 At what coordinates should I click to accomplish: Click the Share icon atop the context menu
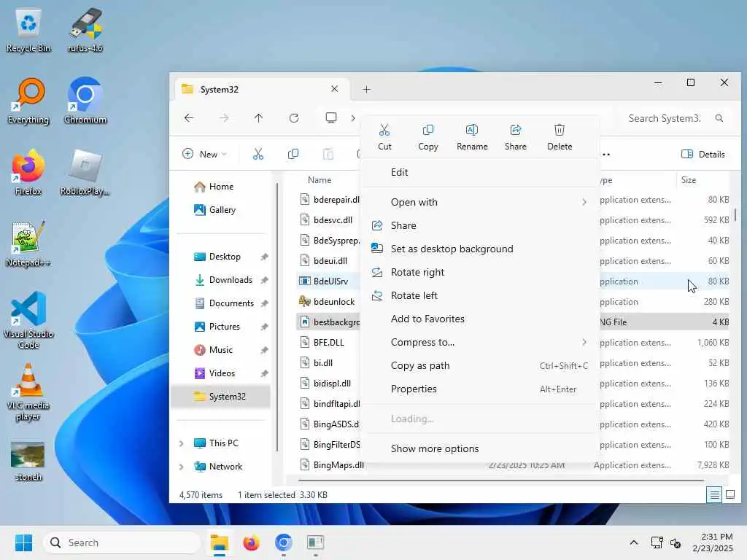(516, 137)
